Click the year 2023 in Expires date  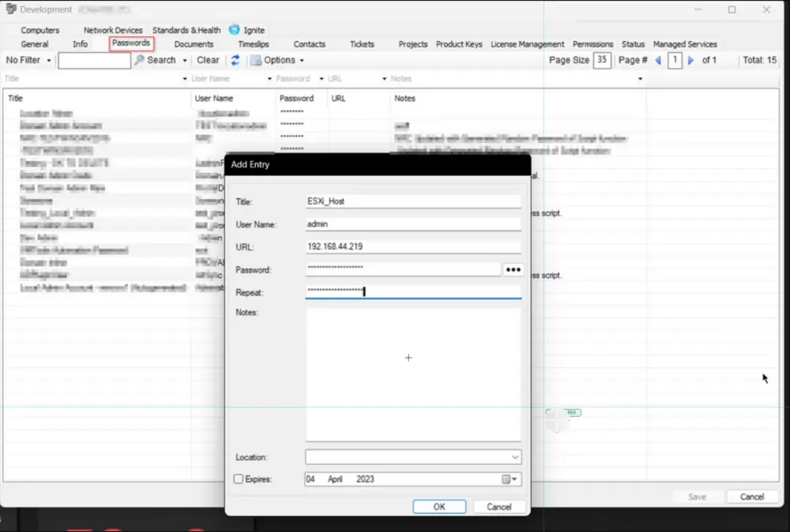pyautogui.click(x=365, y=479)
